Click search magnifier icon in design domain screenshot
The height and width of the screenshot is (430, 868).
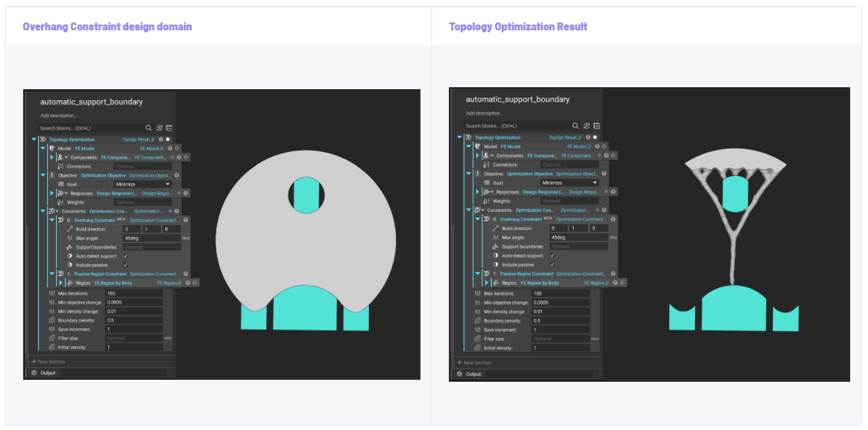tap(149, 128)
